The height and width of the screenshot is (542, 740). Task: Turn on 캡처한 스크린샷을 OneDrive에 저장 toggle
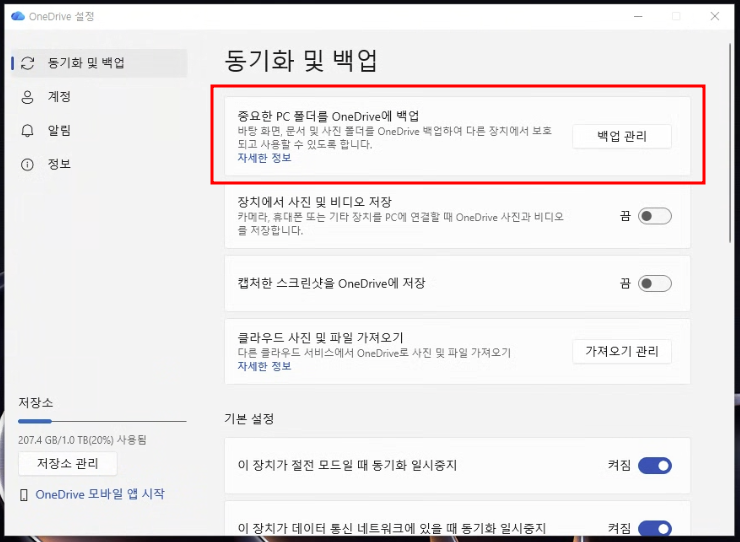coord(655,284)
